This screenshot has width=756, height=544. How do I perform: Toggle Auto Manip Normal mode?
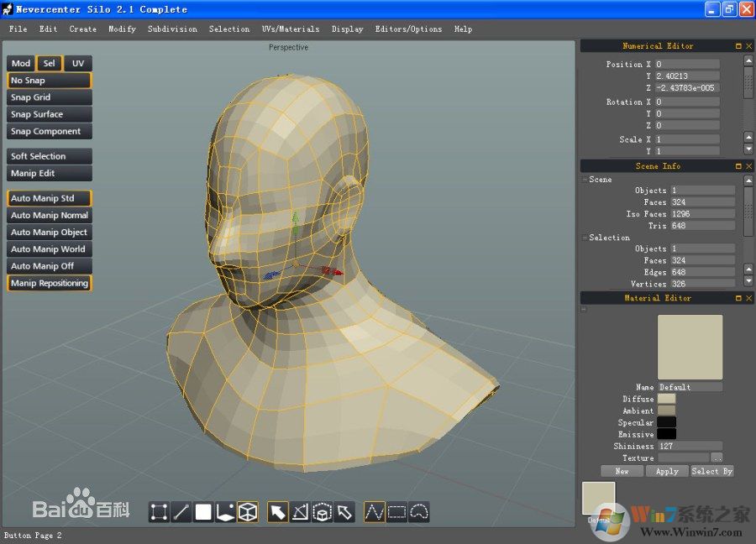coord(49,216)
